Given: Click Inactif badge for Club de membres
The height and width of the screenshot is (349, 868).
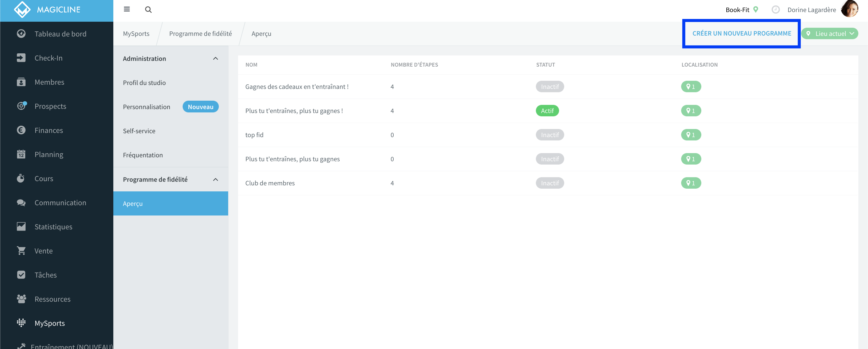Looking at the screenshot, I should point(550,183).
